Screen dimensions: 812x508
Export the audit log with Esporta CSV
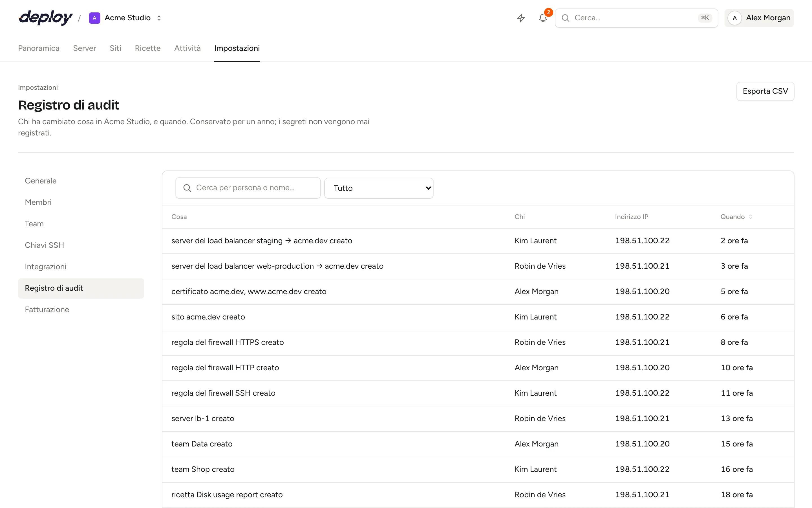[765, 91]
